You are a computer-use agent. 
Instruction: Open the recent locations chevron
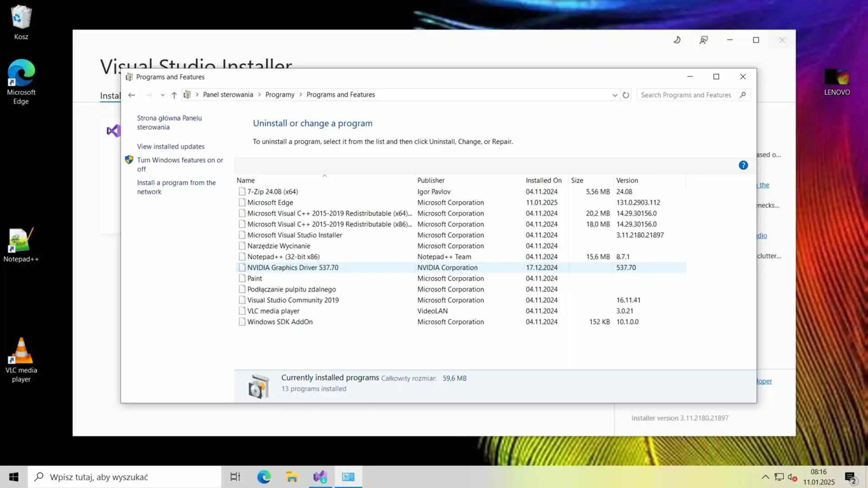(162, 95)
